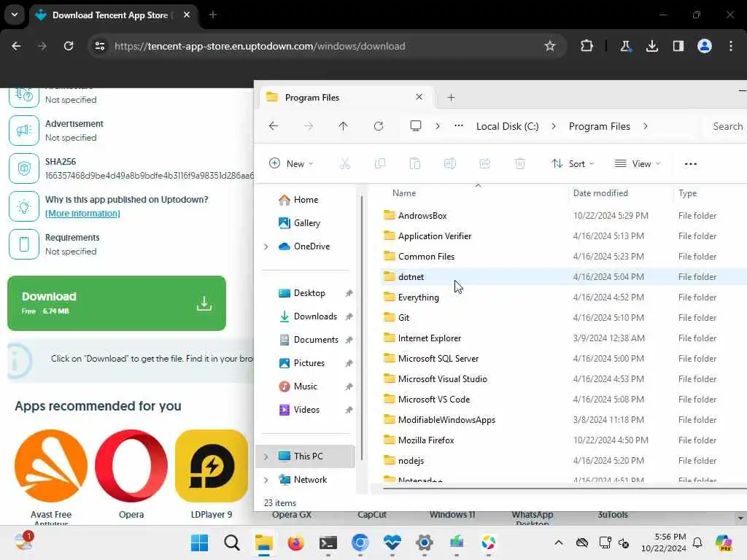Open the New dropdown in Explorer
This screenshot has width=747, height=560.
pyautogui.click(x=292, y=164)
